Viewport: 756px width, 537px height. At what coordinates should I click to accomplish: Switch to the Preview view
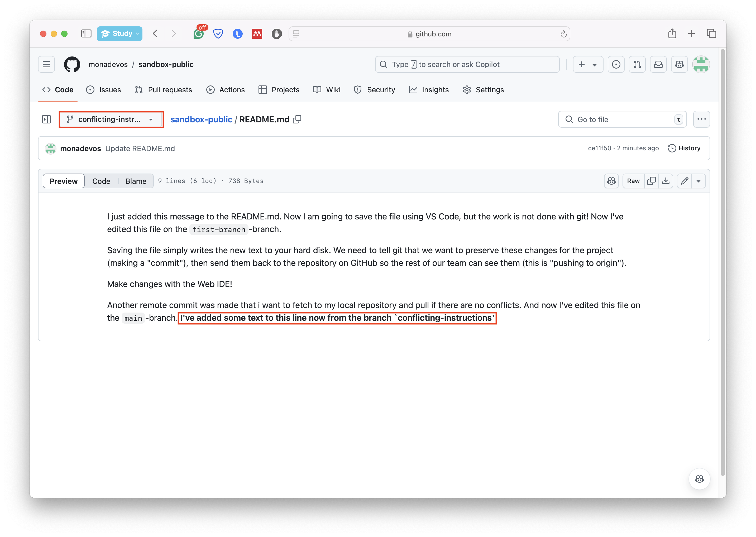(64, 181)
